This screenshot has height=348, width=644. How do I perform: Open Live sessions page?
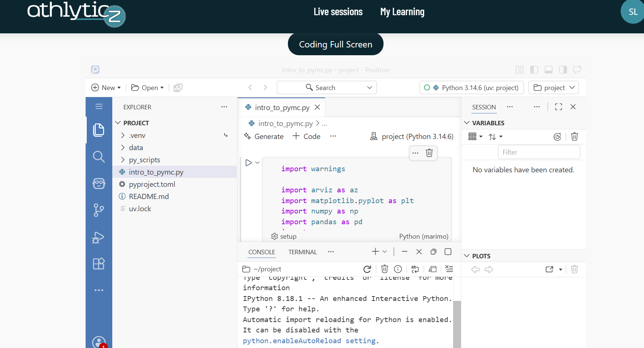pos(338,12)
